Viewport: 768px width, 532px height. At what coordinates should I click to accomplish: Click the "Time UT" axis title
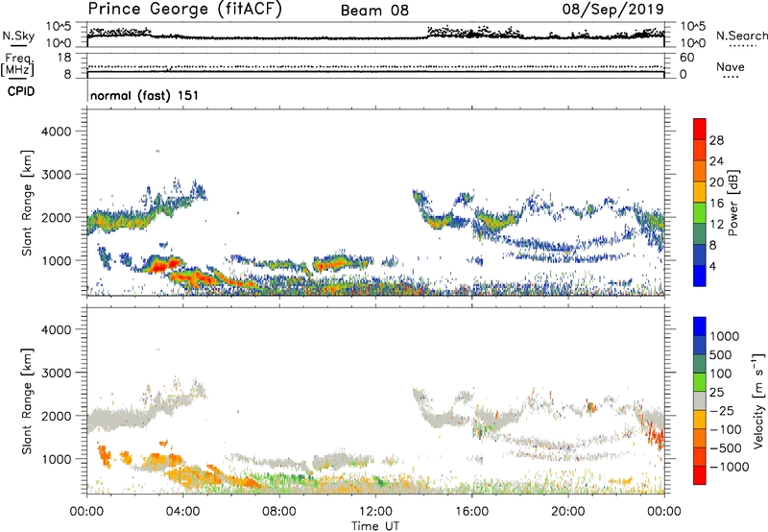[375, 526]
